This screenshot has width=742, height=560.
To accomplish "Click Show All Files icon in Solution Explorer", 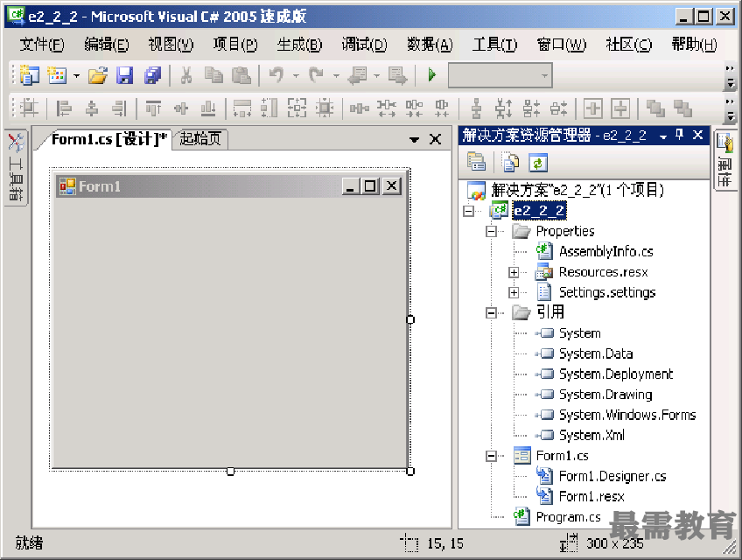I will coord(510,163).
